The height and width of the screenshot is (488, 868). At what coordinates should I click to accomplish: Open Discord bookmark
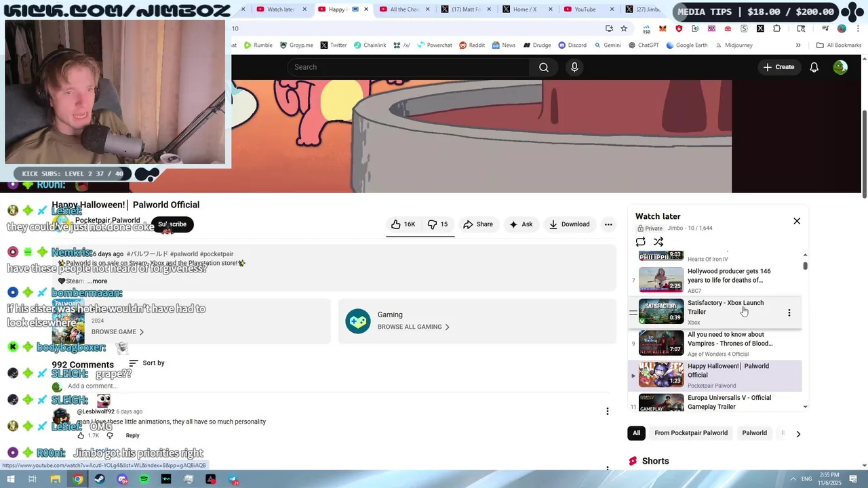(572, 45)
